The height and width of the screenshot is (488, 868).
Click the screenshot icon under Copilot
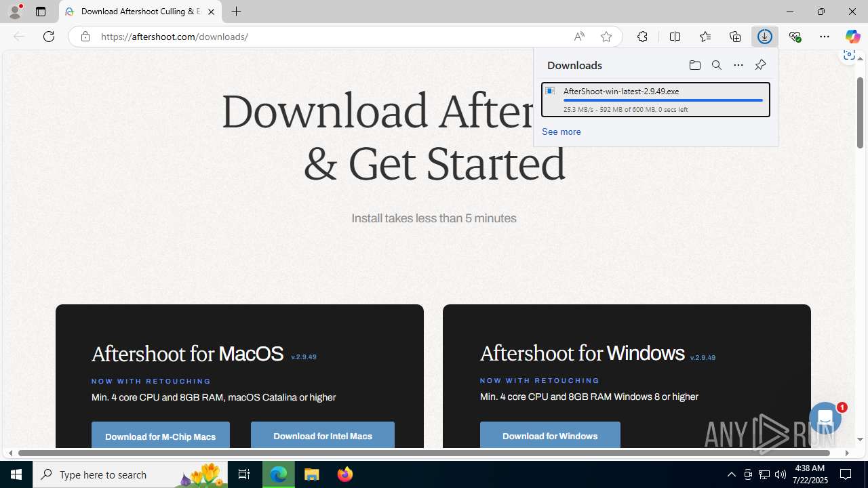849,56
